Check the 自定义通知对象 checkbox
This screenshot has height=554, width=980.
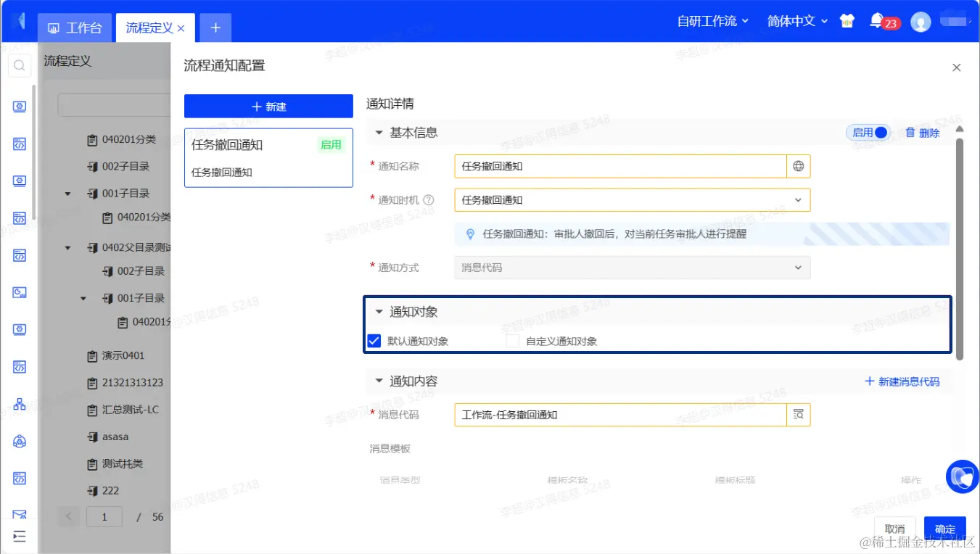pos(513,341)
